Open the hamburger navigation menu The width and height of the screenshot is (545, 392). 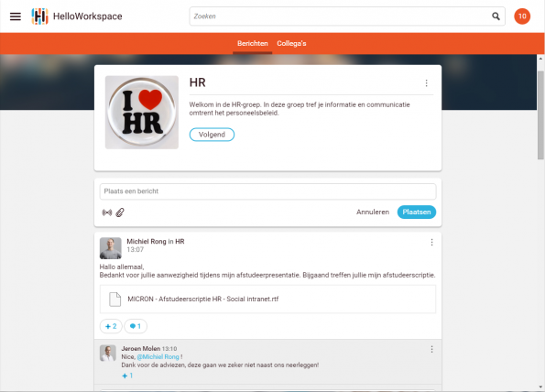click(x=16, y=16)
